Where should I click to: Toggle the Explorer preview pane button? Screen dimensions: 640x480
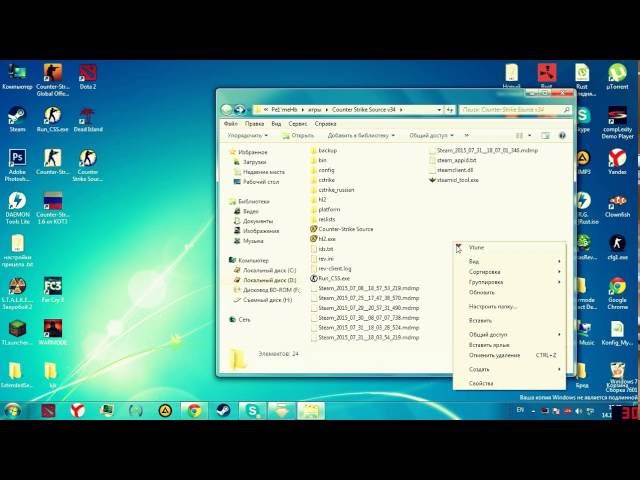click(545, 135)
